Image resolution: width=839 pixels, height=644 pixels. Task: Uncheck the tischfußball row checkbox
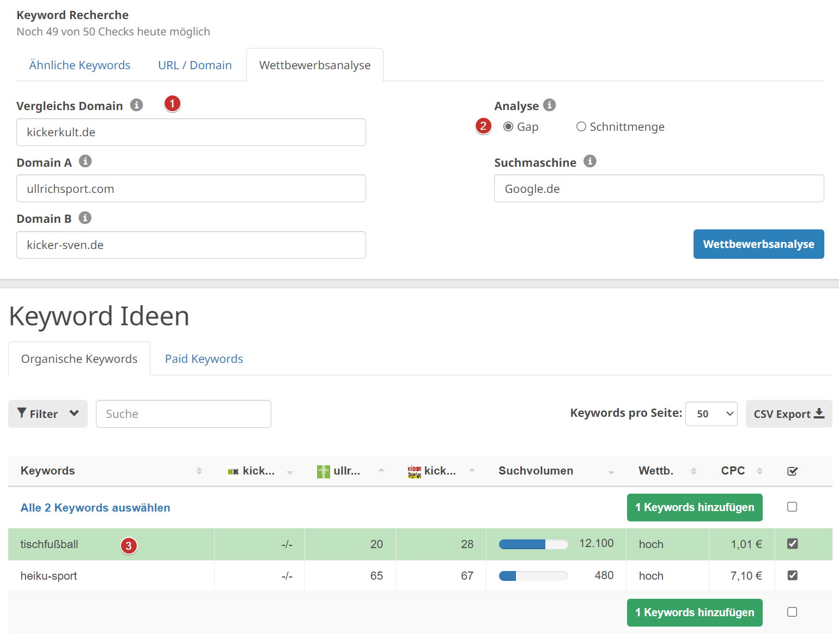click(x=793, y=543)
